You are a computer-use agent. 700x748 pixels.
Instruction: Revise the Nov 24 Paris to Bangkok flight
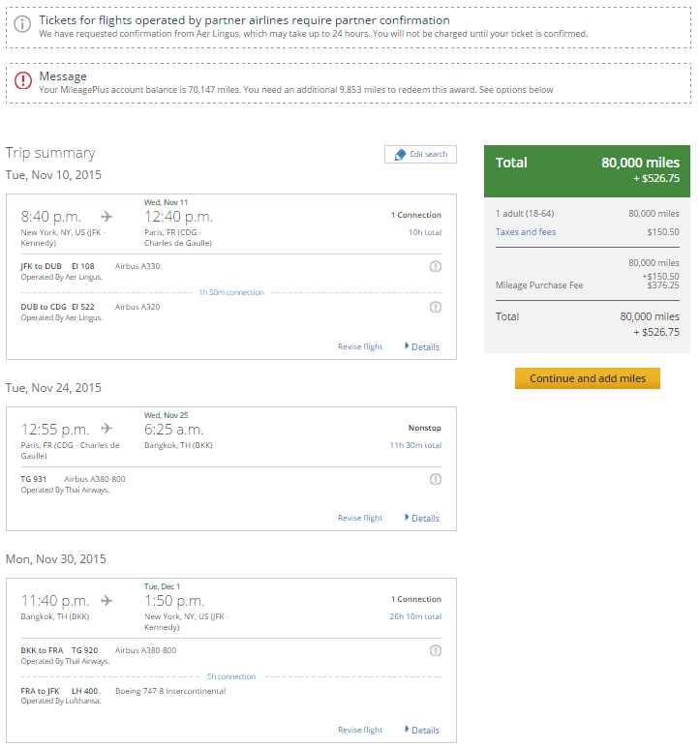(360, 518)
